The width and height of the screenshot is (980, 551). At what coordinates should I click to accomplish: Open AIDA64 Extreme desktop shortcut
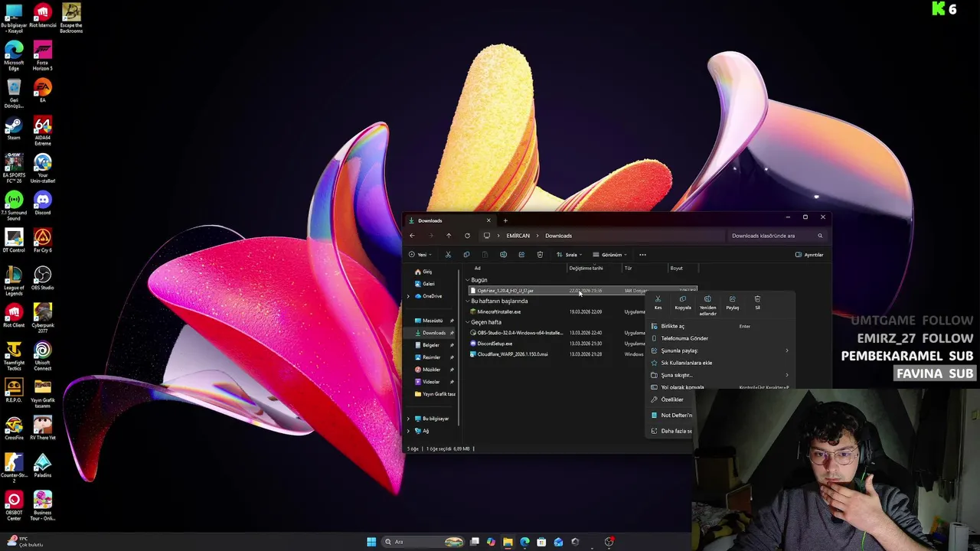tap(42, 130)
